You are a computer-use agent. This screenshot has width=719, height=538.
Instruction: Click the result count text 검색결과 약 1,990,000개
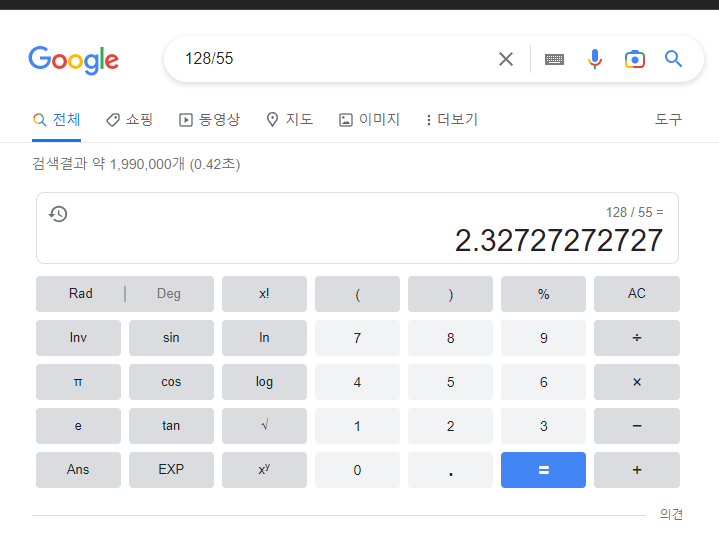click(108, 164)
